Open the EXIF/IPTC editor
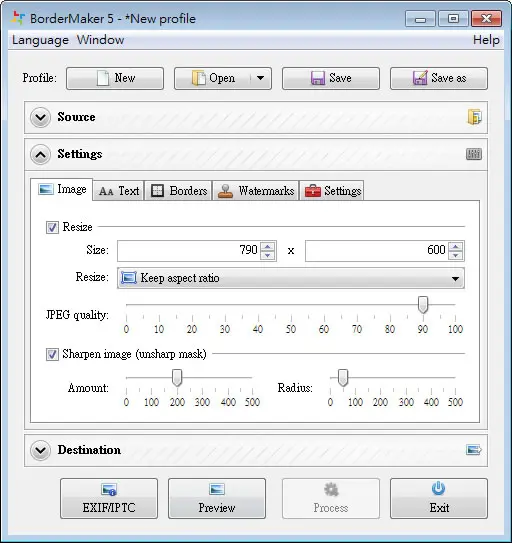This screenshot has width=512, height=543. (x=109, y=499)
